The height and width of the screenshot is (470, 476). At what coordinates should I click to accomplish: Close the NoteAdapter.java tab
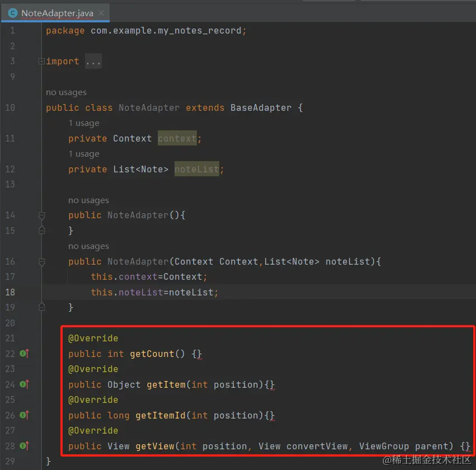point(101,13)
